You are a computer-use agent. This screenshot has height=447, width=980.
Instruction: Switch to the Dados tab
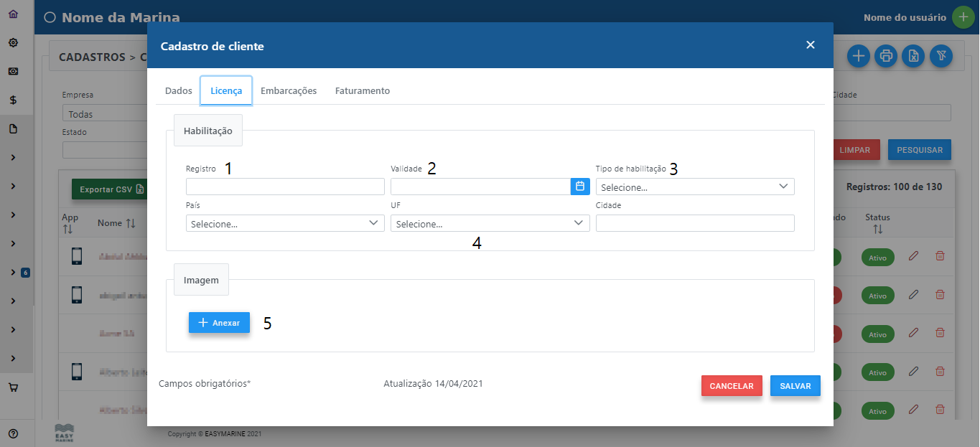179,91
